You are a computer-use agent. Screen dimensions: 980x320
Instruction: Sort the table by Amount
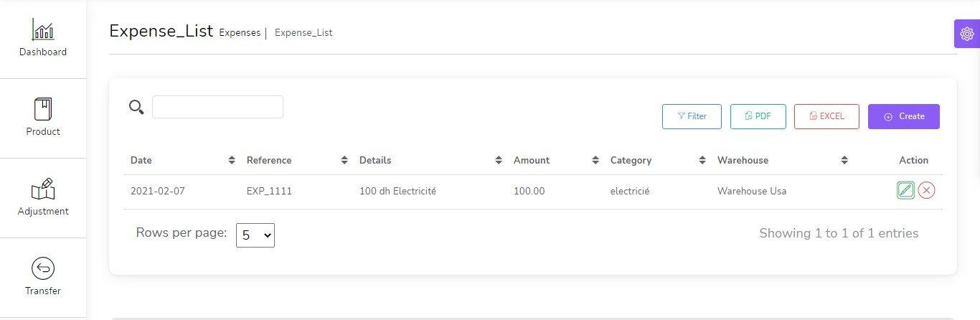[595, 161]
